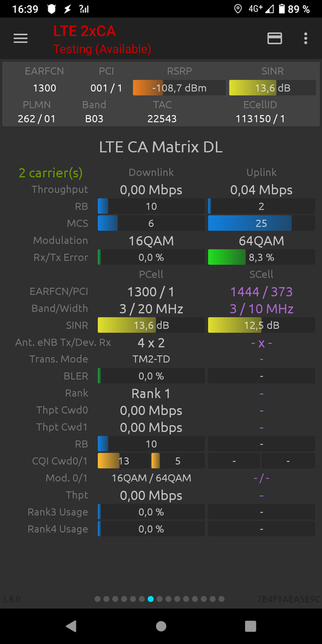
Task: Tap the card view icon in header
Action: pyautogui.click(x=274, y=38)
